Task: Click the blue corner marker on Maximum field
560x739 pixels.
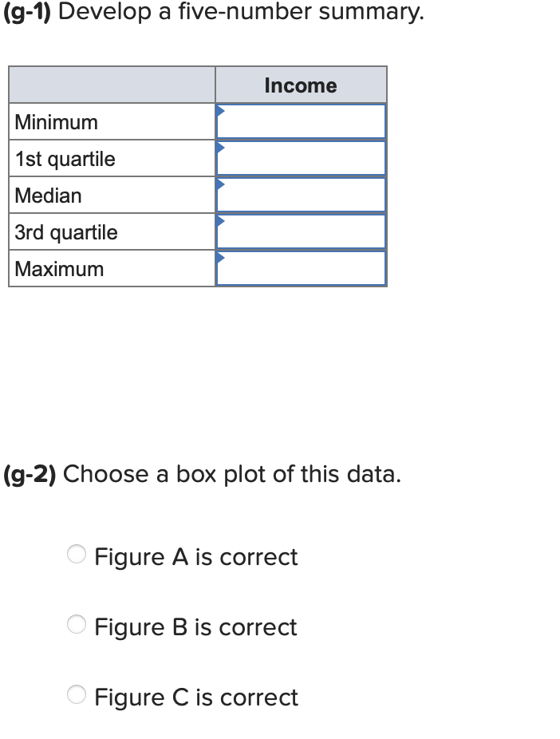Action: [221, 255]
